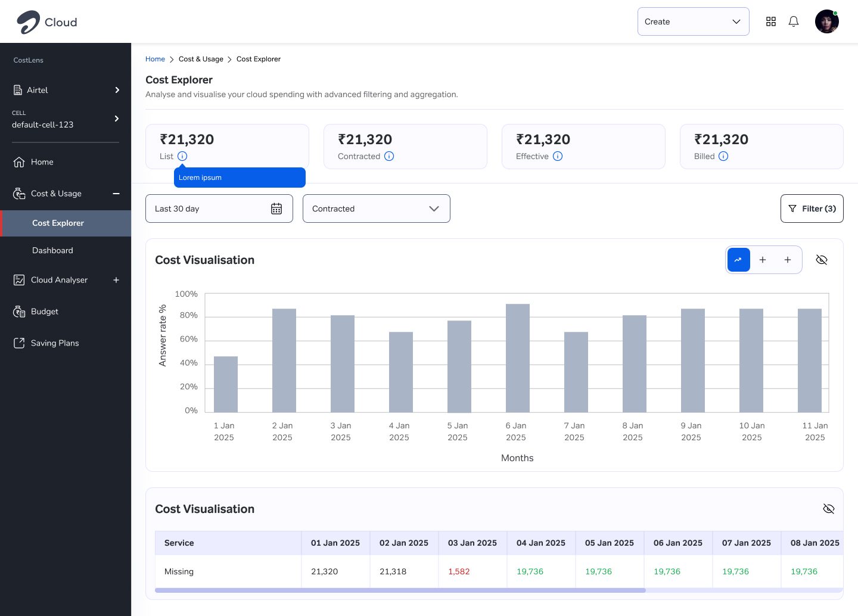Click the Airtel building icon

tap(18, 90)
